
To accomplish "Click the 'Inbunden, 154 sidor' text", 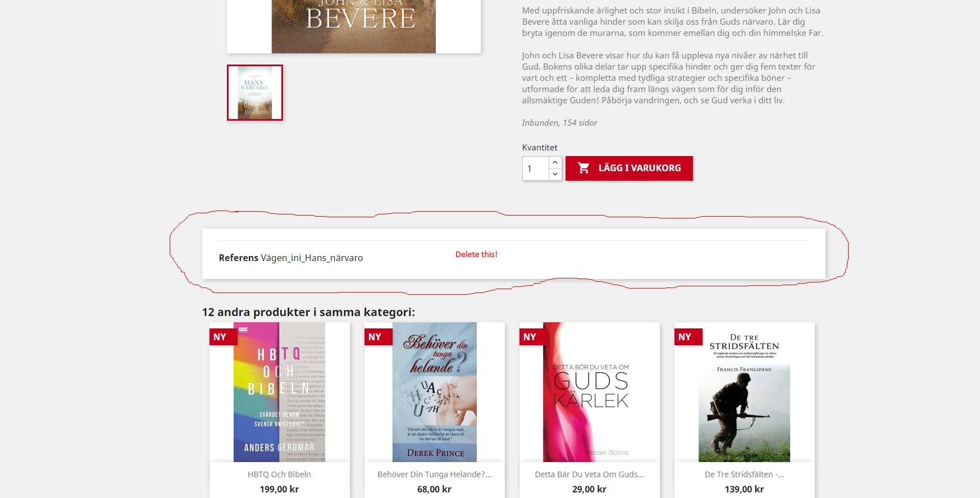I will pyautogui.click(x=559, y=122).
